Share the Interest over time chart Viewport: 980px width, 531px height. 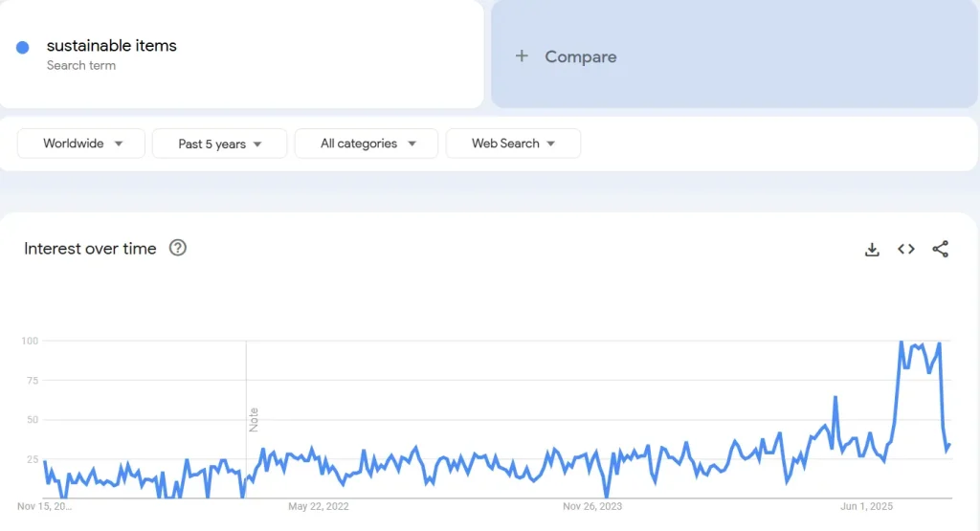tap(941, 250)
